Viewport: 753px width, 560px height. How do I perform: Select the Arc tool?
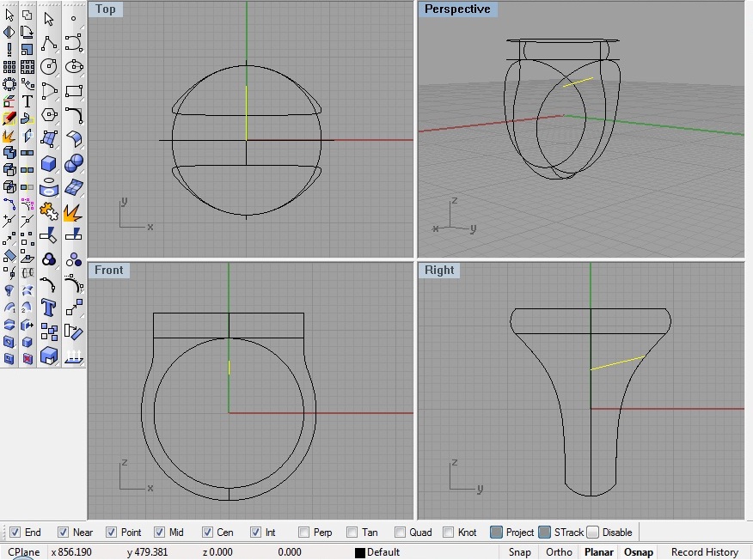[48, 91]
